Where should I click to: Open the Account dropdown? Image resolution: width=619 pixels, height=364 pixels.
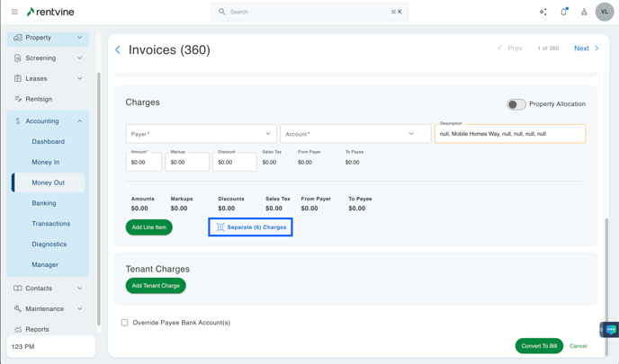click(x=354, y=134)
